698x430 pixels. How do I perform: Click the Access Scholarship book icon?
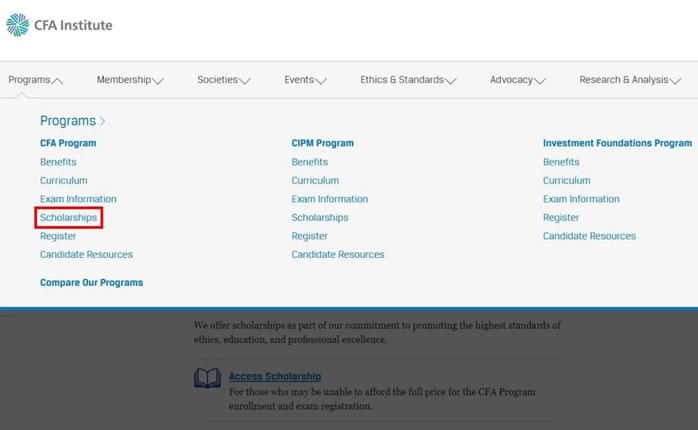click(x=207, y=378)
